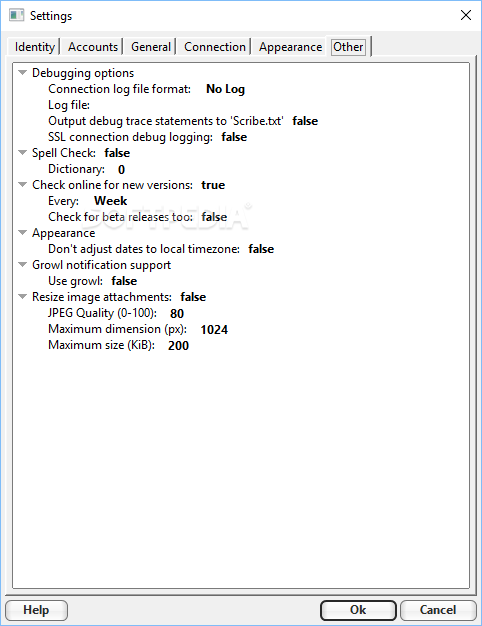Edit Maximum size value 200

(178, 345)
